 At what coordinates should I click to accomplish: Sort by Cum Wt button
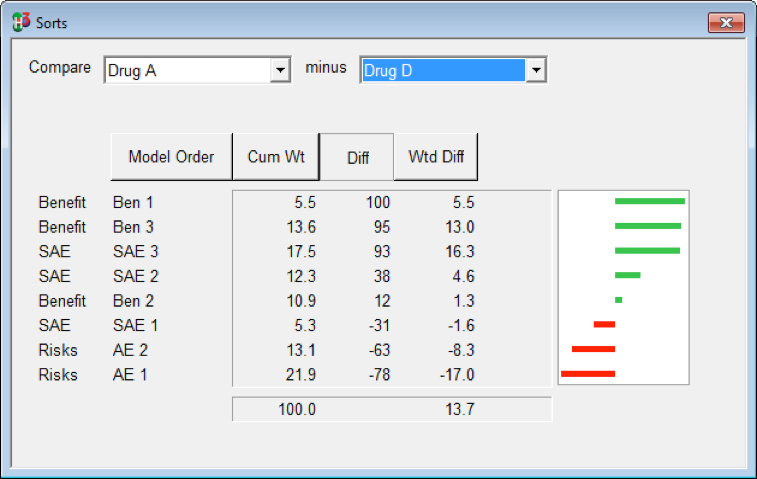[x=276, y=157]
